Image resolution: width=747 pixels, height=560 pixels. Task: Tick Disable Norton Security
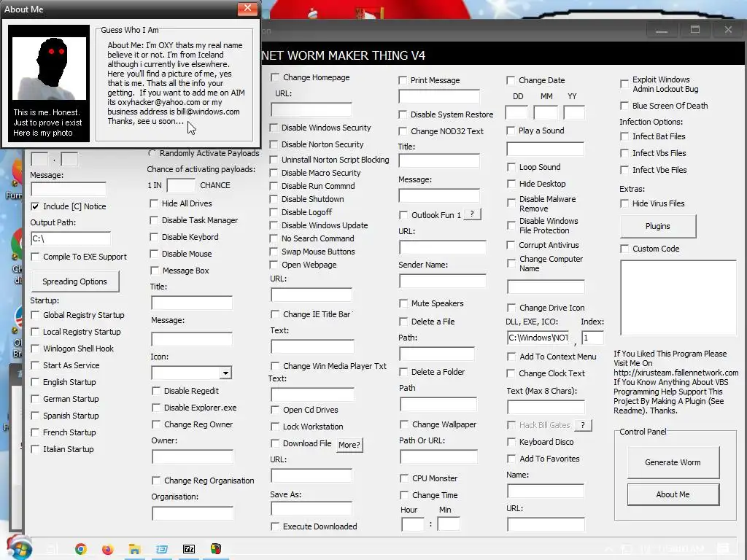(x=274, y=144)
